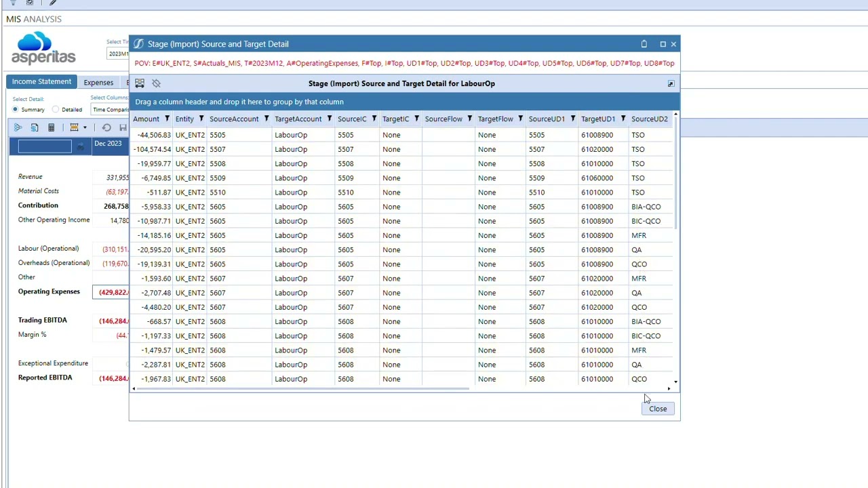Click the -5,958.33 amount cell

point(152,207)
